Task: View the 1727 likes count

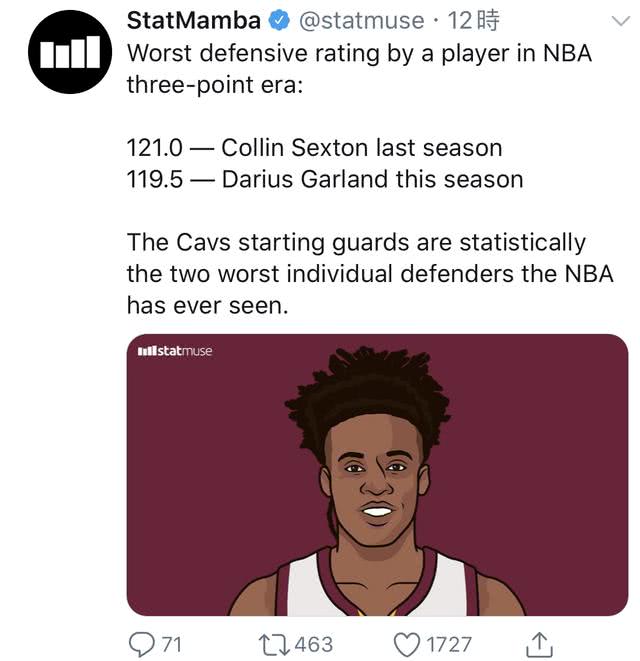Action: [449, 645]
